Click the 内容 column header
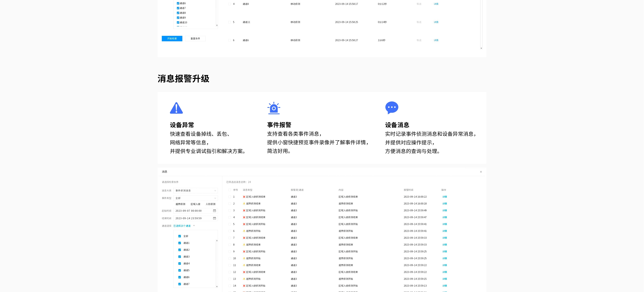Image resolution: width=644 pixels, height=292 pixels. 341,190
